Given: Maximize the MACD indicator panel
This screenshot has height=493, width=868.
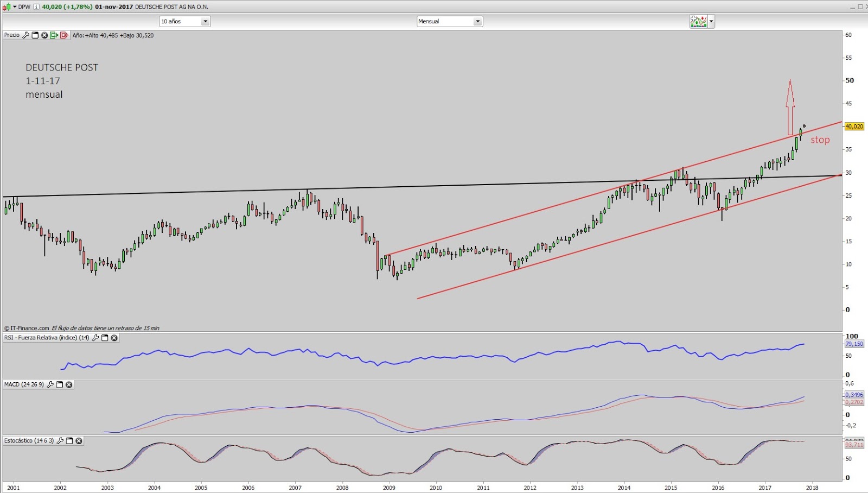Looking at the screenshot, I should 60,384.
